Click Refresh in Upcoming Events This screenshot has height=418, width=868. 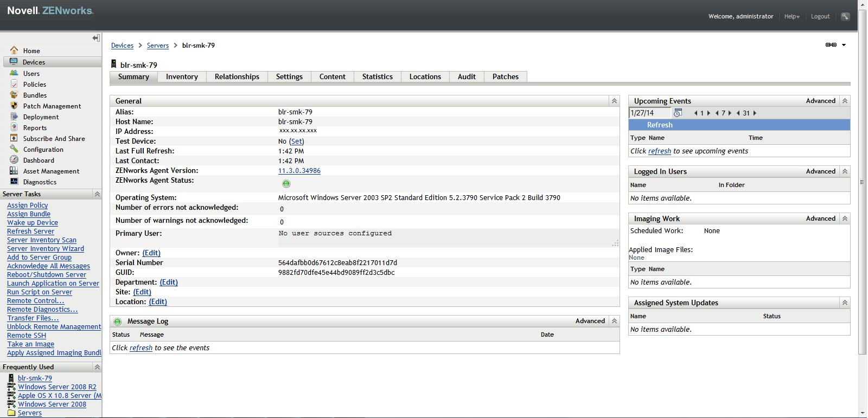click(660, 125)
